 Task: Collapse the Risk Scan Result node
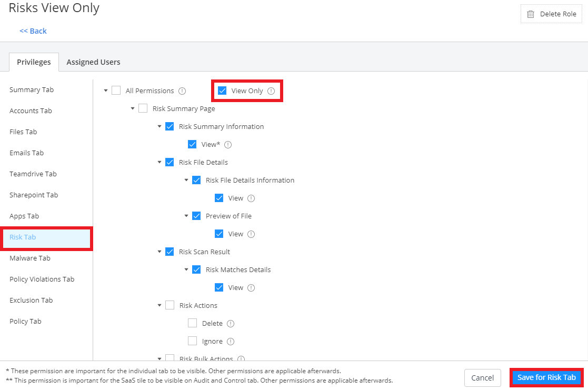tap(160, 252)
